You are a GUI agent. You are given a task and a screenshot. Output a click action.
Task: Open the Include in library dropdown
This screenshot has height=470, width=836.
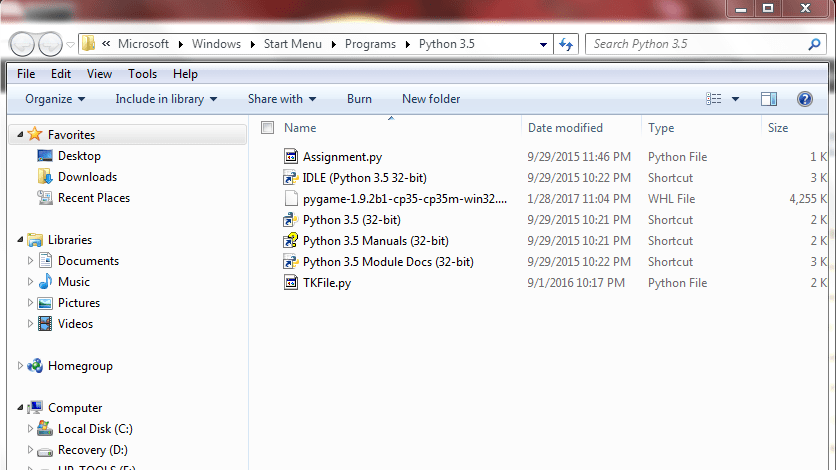(x=166, y=99)
